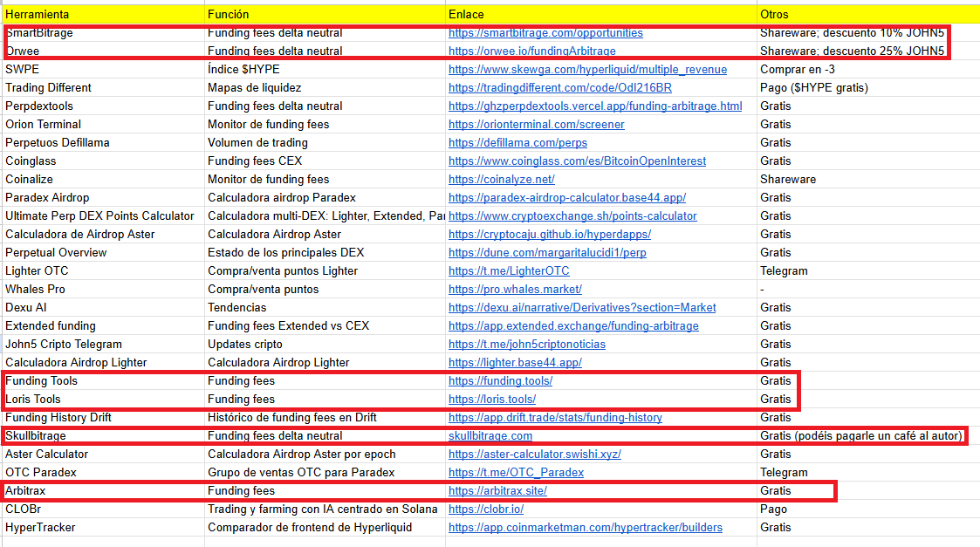
Task: Select the Histórico de funding fees en Drift cell
Action: pos(325,418)
